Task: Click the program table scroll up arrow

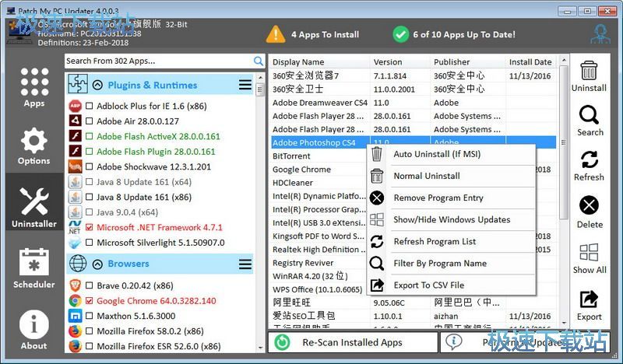Action: pyautogui.click(x=563, y=61)
